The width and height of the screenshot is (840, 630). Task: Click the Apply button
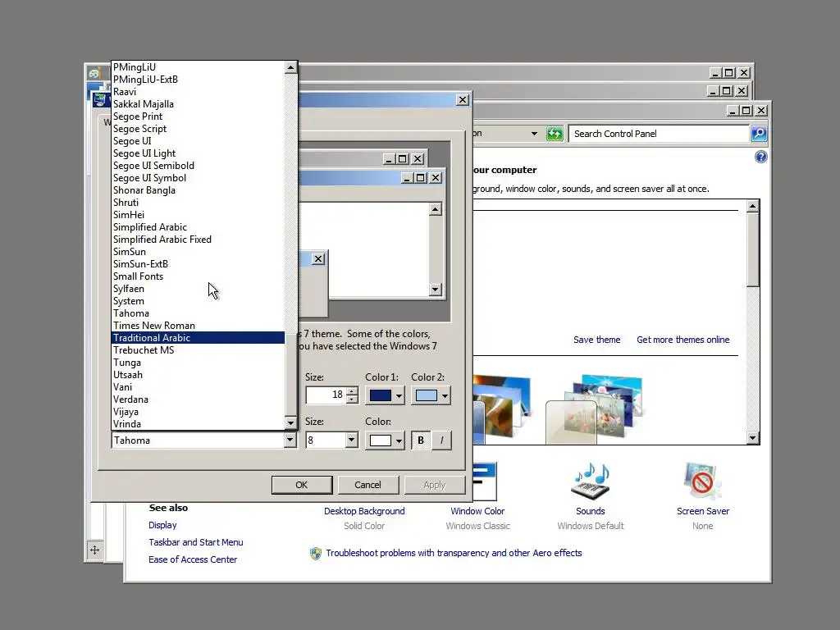435,485
